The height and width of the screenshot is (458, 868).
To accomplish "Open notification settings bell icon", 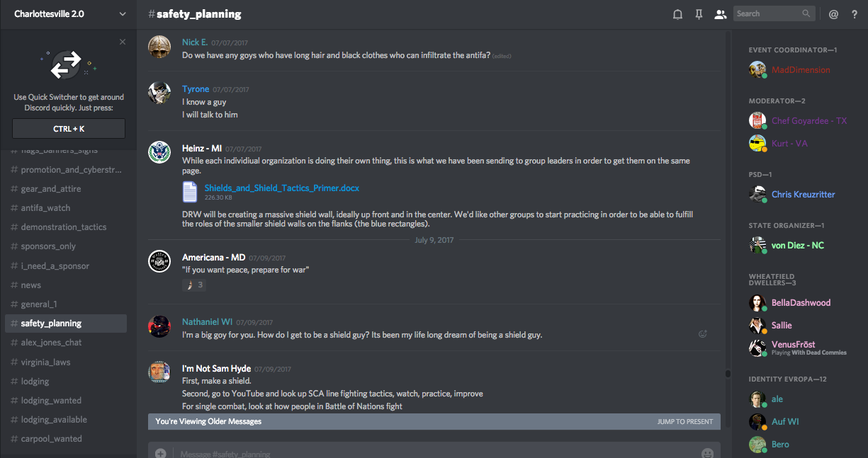I will click(677, 14).
